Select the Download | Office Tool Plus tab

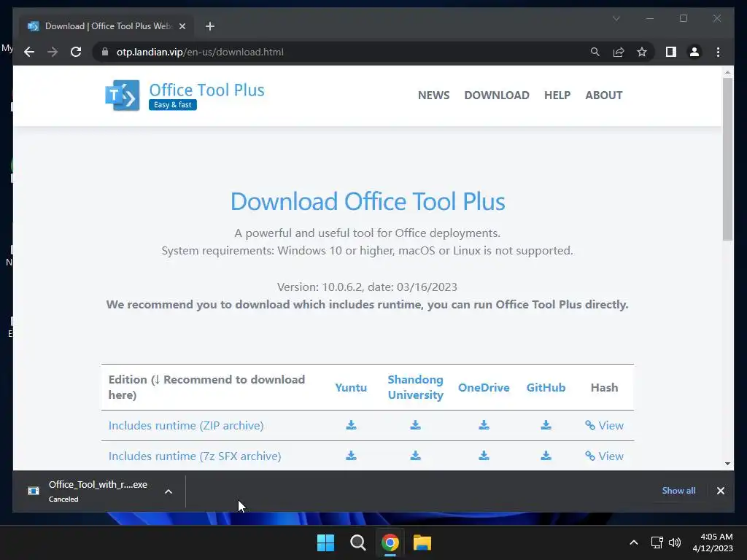pyautogui.click(x=106, y=26)
